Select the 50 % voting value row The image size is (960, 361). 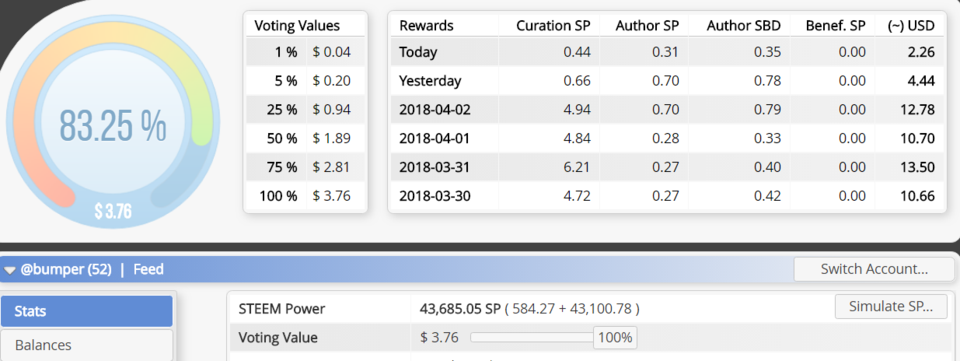(x=306, y=138)
